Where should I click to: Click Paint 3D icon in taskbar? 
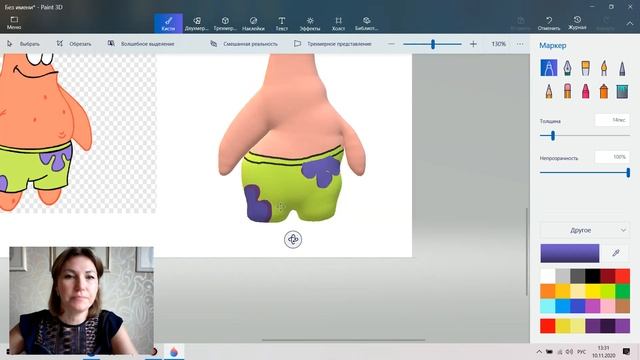(174, 352)
